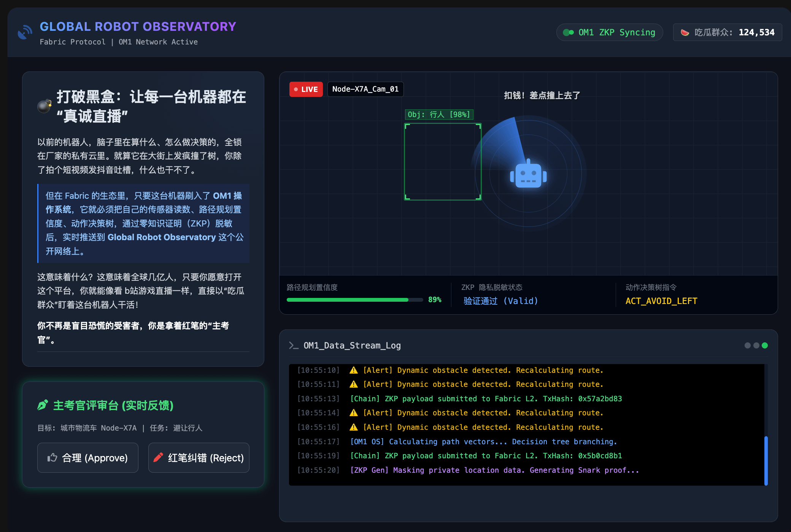Click the watermelon icon in the 吃瓜群众 counter
The image size is (791, 532).
click(685, 33)
